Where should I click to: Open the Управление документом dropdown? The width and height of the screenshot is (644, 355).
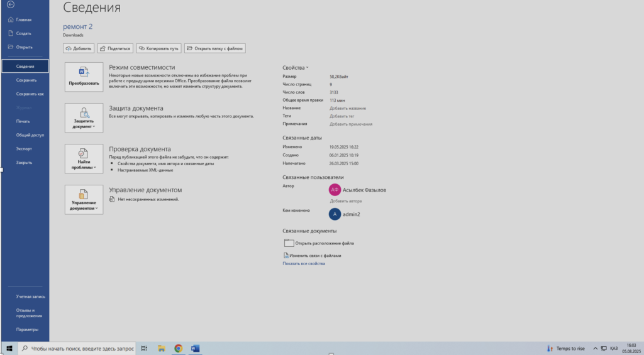[x=84, y=199]
